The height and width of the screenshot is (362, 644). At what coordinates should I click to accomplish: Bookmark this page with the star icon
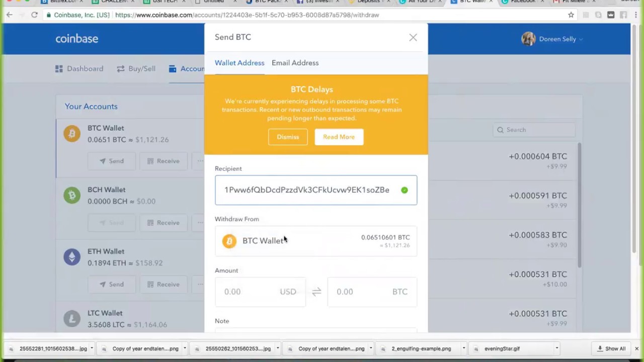point(571,15)
